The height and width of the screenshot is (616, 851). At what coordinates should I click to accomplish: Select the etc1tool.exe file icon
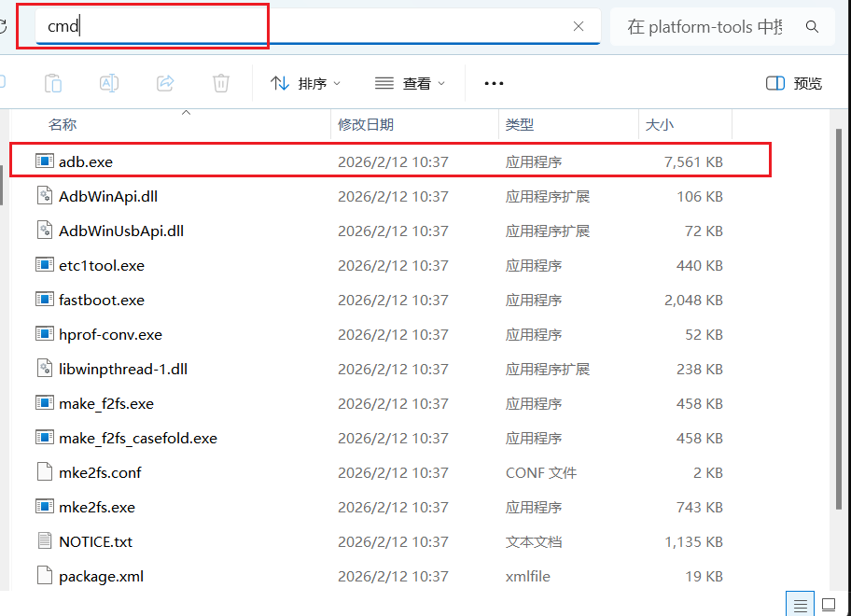point(45,264)
